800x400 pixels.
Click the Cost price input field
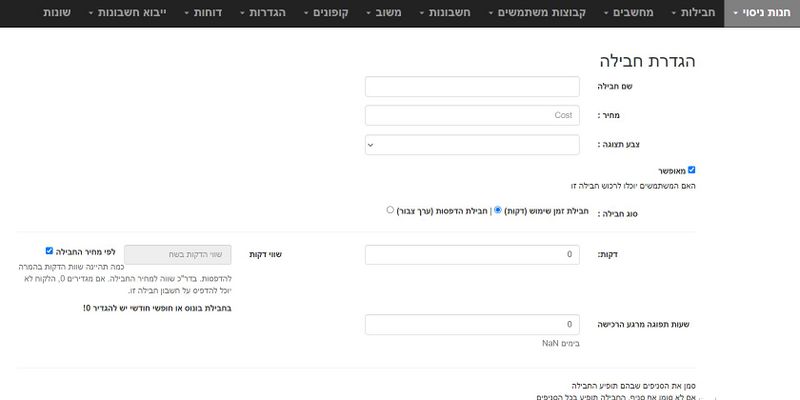pos(472,115)
